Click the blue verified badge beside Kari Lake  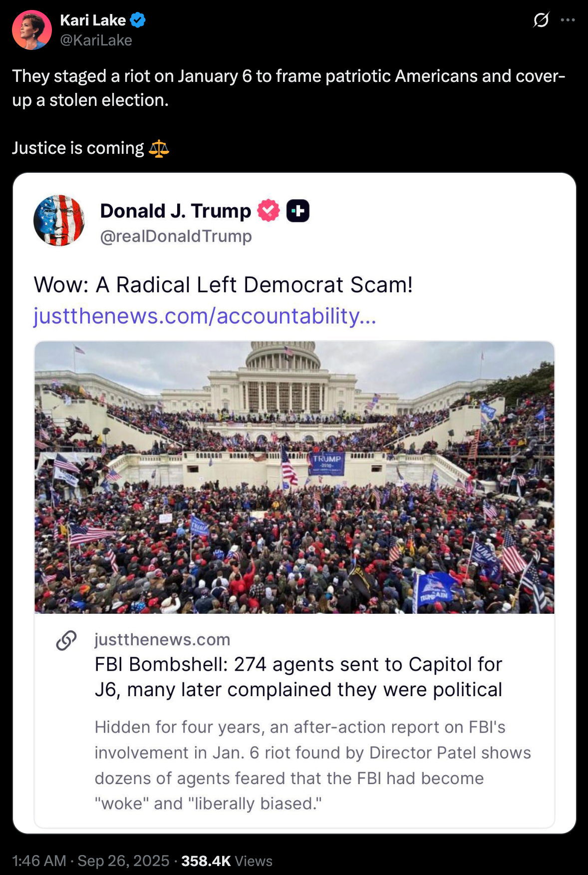point(138,20)
